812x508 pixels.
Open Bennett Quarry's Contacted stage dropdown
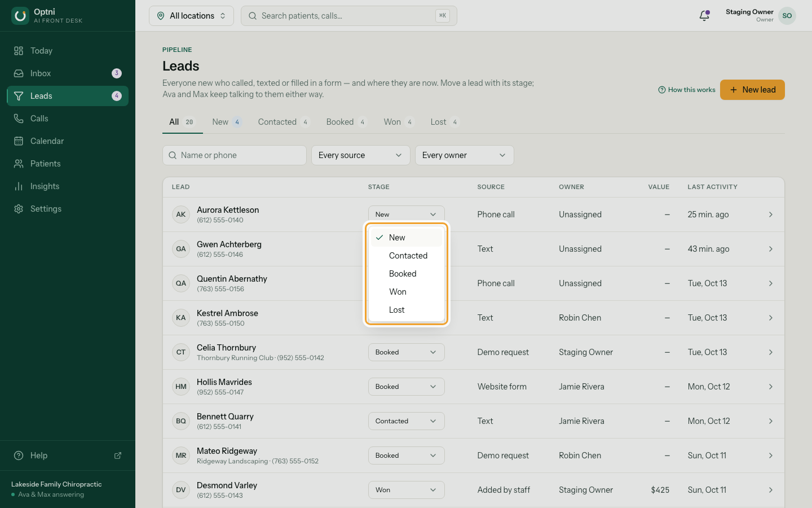[406, 421]
